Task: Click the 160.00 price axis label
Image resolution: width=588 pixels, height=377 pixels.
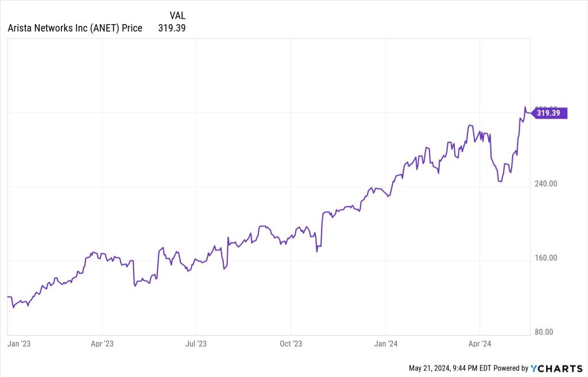Action: point(546,258)
